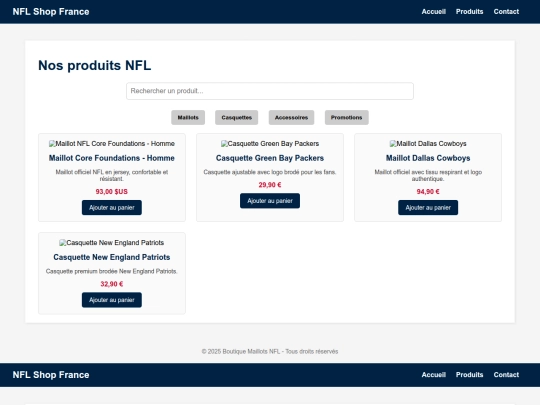Click the 94,90 € price
This screenshot has width=540, height=405.
(x=428, y=191)
